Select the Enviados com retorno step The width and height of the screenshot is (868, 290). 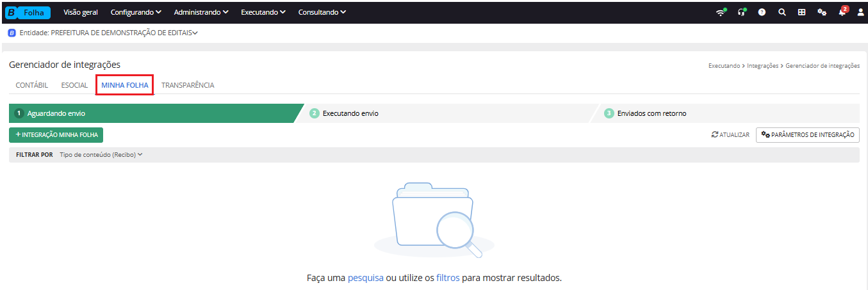(x=651, y=113)
